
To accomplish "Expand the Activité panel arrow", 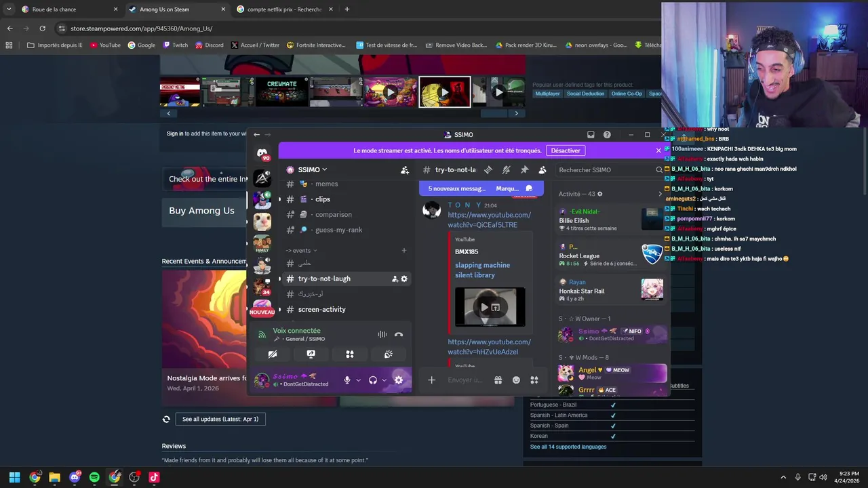I will (x=660, y=194).
